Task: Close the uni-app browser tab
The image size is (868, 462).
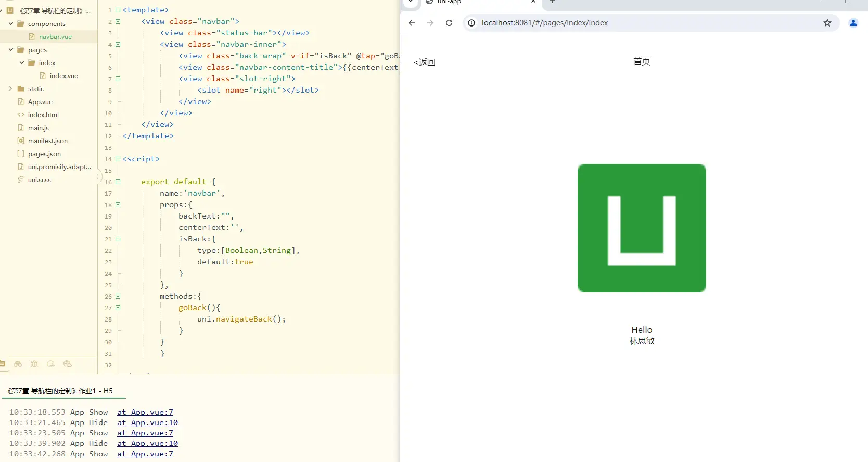Action: click(x=533, y=2)
